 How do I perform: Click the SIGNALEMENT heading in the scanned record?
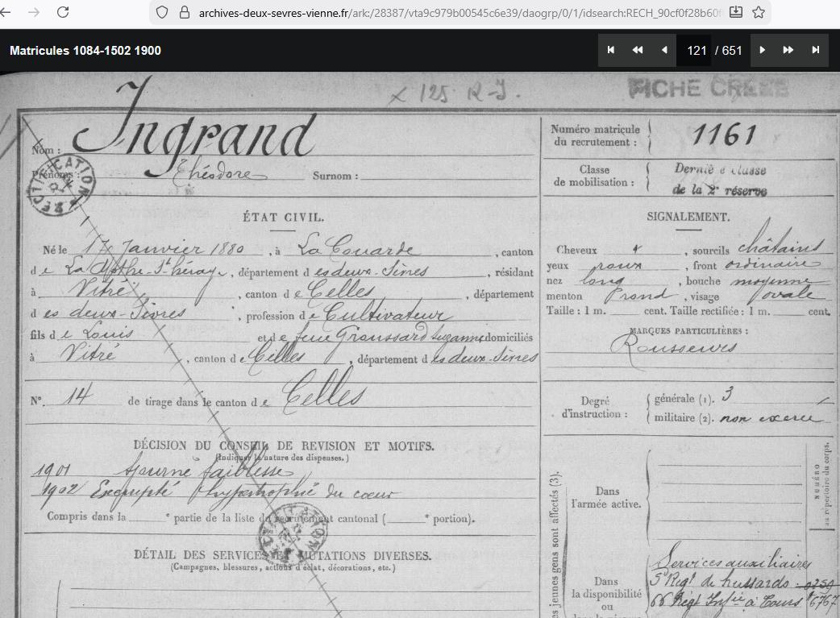click(x=688, y=217)
